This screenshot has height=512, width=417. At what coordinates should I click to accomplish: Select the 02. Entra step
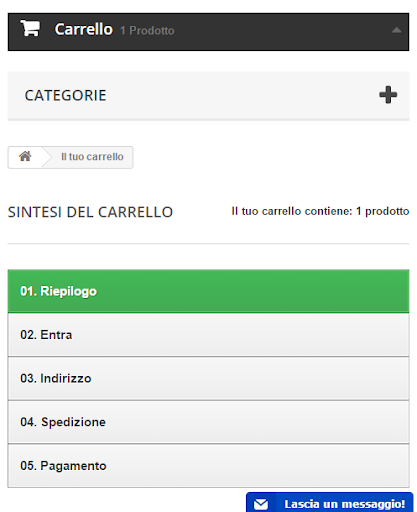(x=208, y=335)
